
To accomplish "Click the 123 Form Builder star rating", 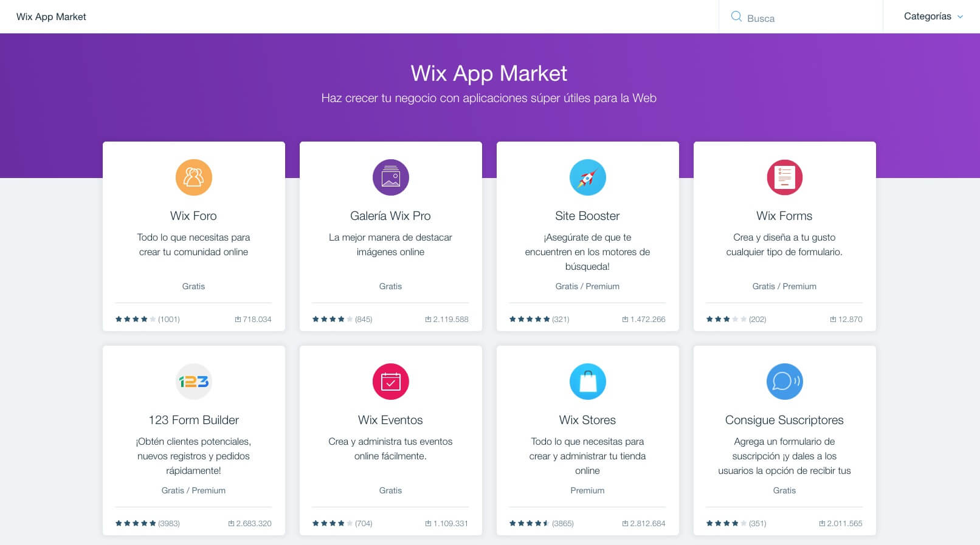I will click(x=136, y=523).
